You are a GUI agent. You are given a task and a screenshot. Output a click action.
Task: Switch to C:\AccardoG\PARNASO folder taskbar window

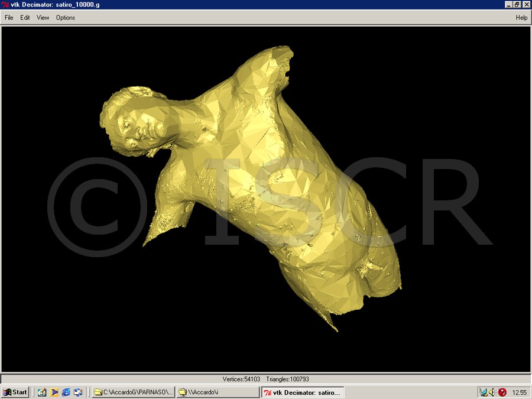134,392
